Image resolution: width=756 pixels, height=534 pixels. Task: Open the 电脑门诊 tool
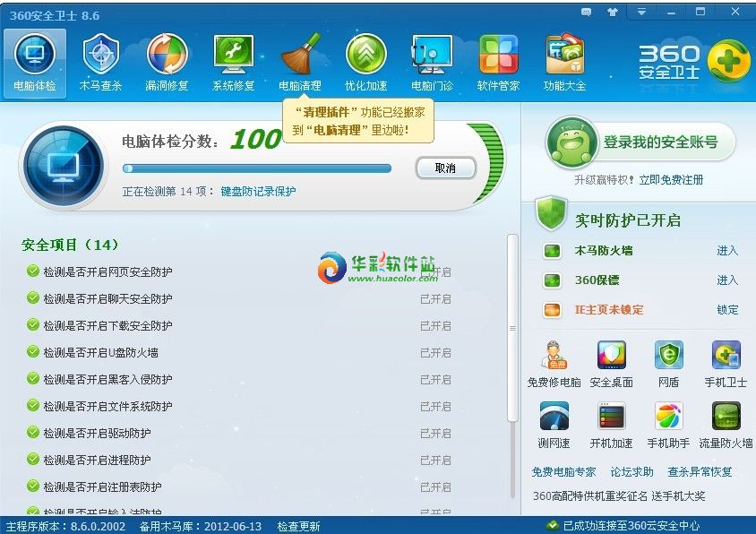432,64
